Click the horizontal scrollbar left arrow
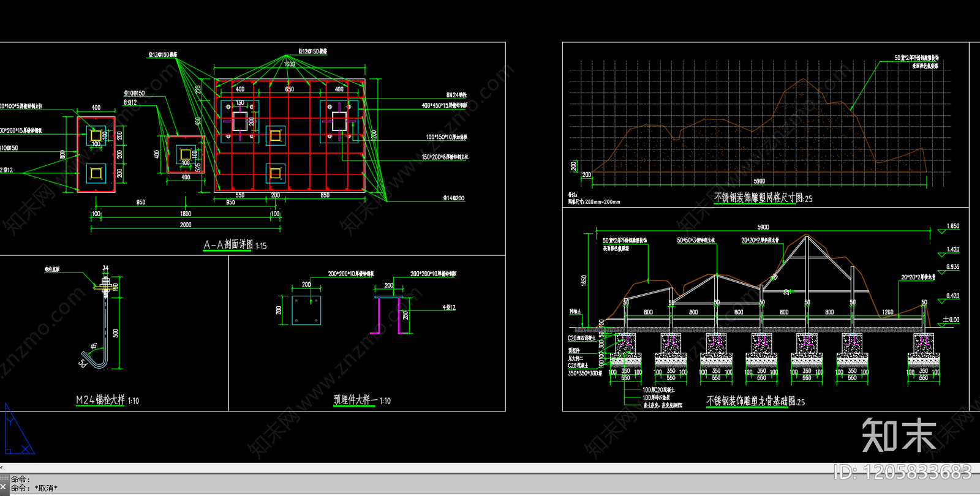The height and width of the screenshot is (496, 980). pos(2,467)
